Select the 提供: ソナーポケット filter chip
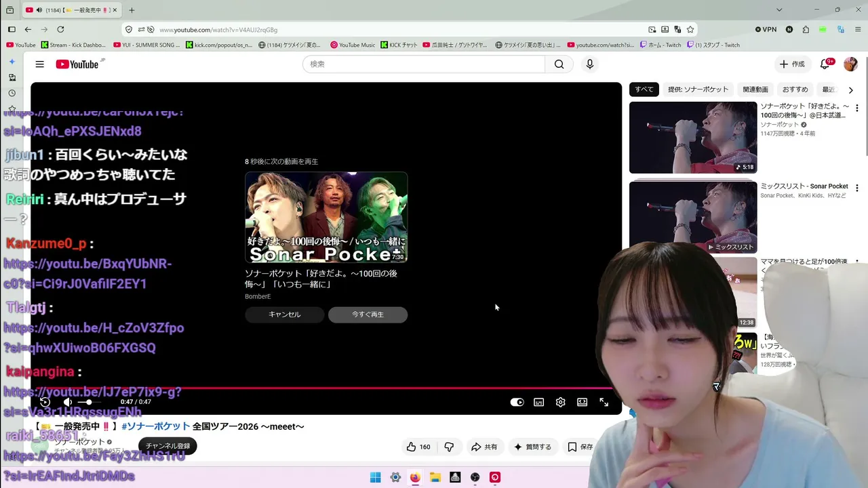Viewport: 868px width, 488px height. pyautogui.click(x=698, y=89)
